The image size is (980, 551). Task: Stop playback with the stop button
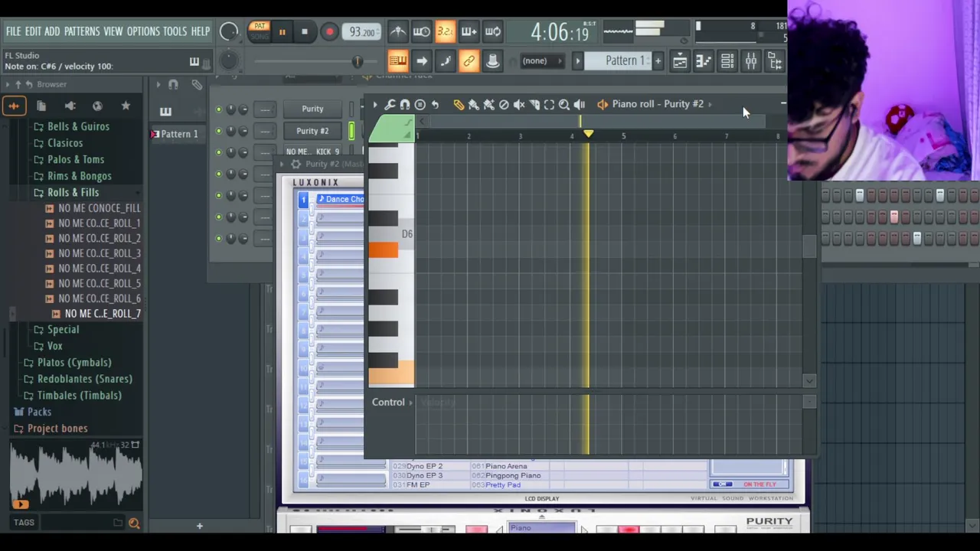pyautogui.click(x=305, y=32)
